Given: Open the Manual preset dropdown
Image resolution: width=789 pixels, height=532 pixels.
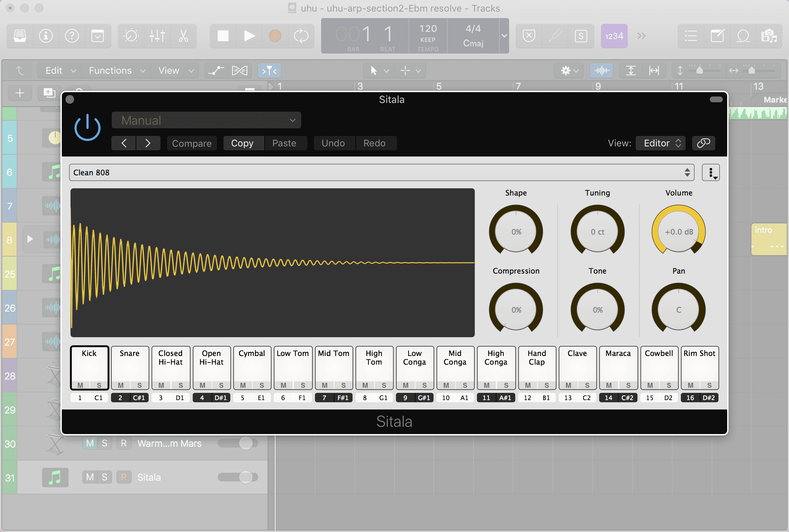Looking at the screenshot, I should pos(206,120).
